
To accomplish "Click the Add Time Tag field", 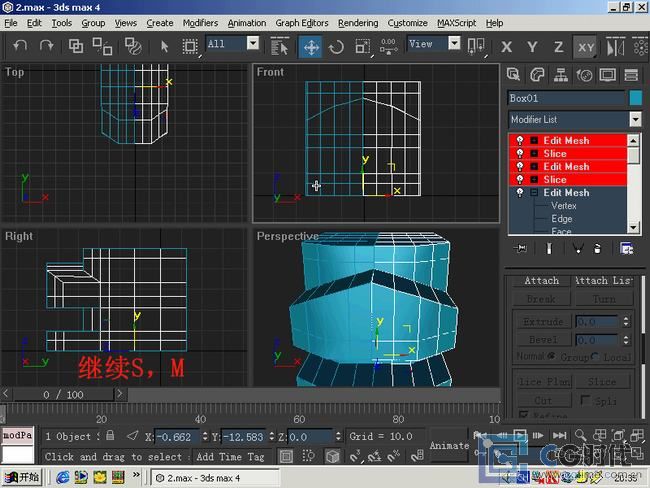I will 230,456.
